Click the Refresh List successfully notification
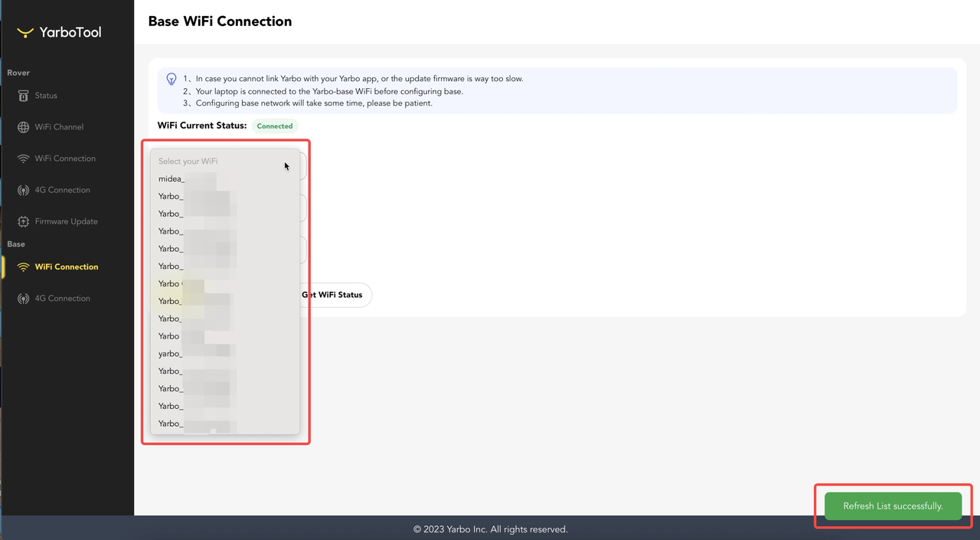The image size is (980, 540). pos(893,506)
